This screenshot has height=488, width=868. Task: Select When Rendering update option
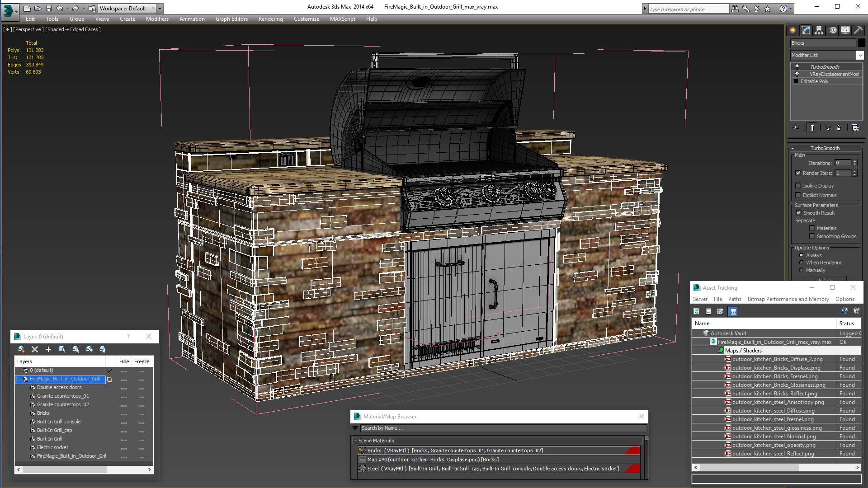802,263
